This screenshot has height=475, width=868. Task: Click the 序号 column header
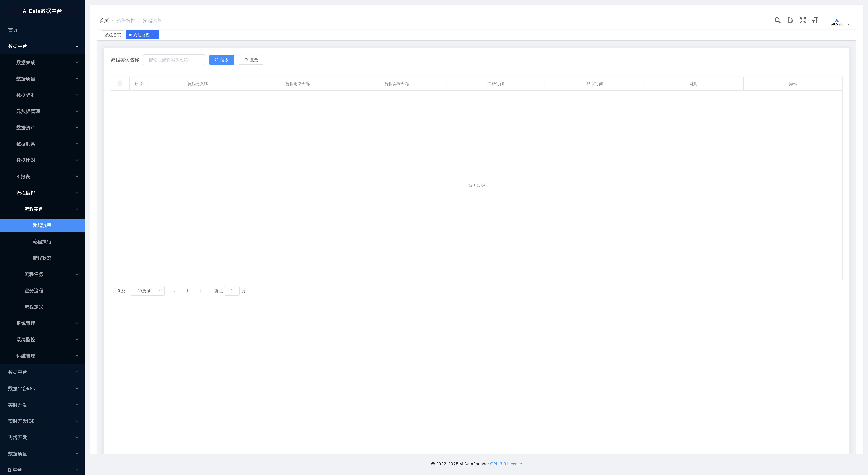click(x=139, y=84)
